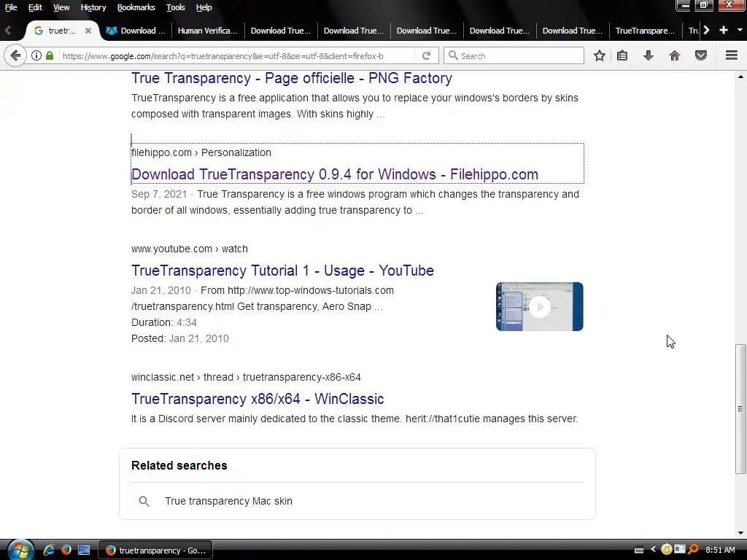
Task: Click the browser Search box
Action: coord(514,55)
